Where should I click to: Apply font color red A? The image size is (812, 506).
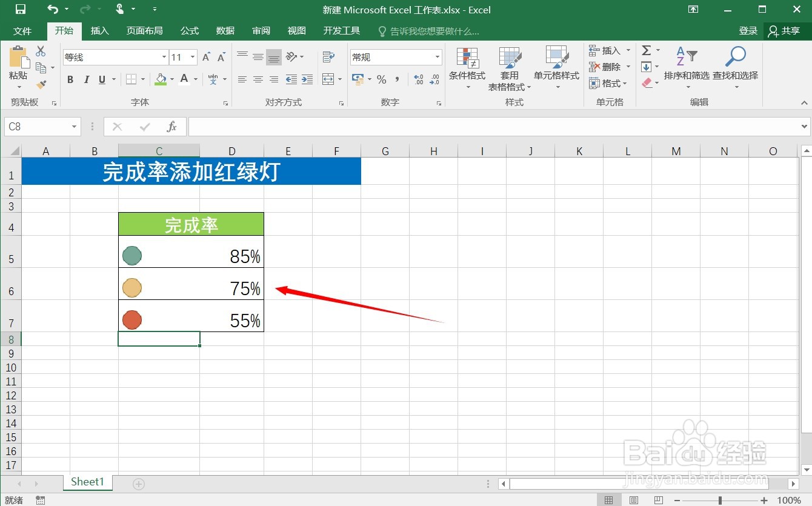[184, 79]
